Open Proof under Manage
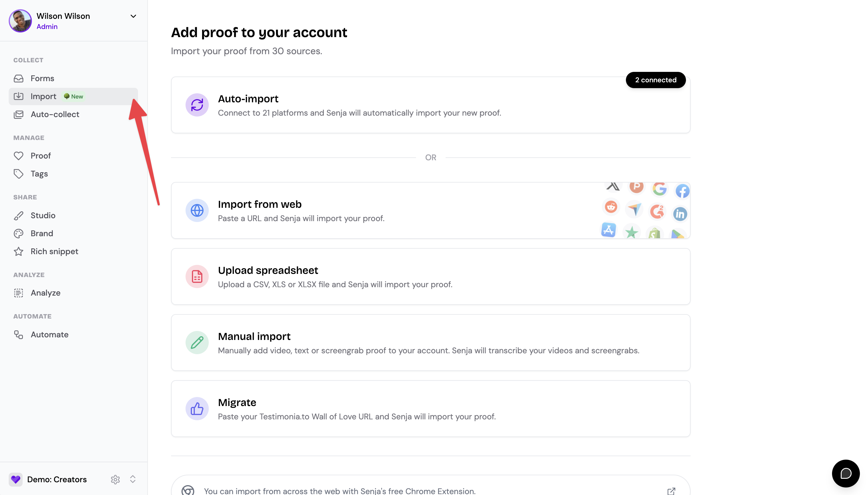Viewport: 868px width, 495px height. (x=73, y=156)
